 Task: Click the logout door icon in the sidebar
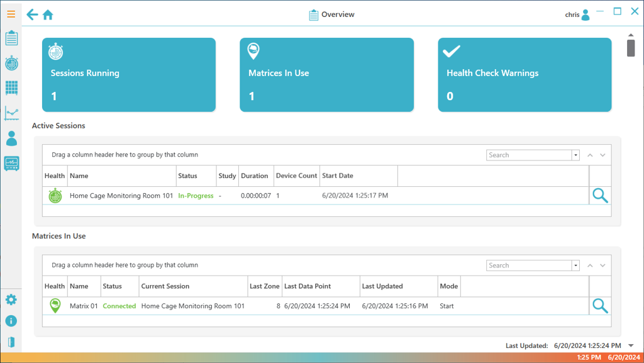11,342
